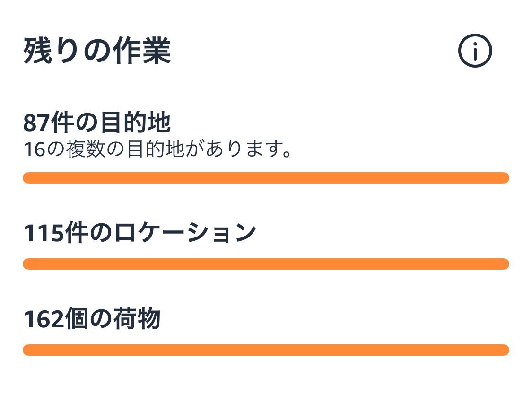Open the 162個の荷物 heading

tap(92, 319)
